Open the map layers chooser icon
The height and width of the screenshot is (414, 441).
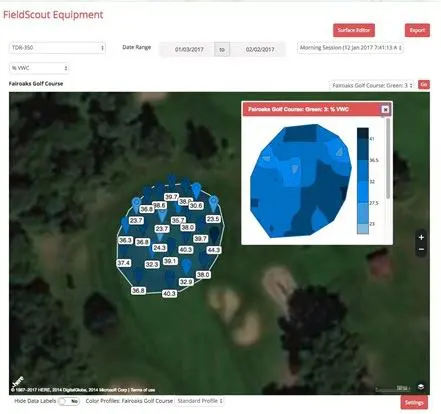[x=421, y=387]
